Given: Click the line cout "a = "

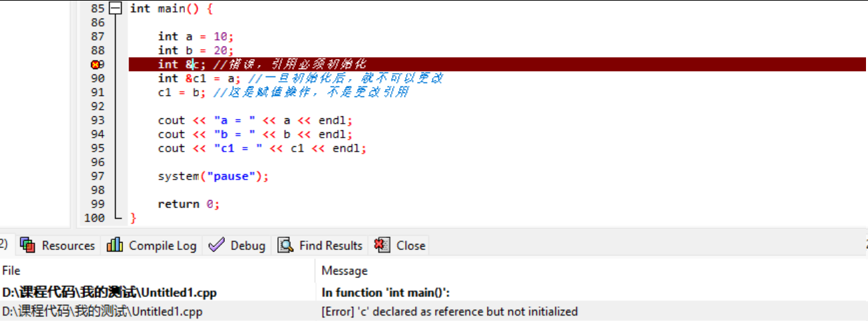Looking at the screenshot, I should tap(255, 120).
